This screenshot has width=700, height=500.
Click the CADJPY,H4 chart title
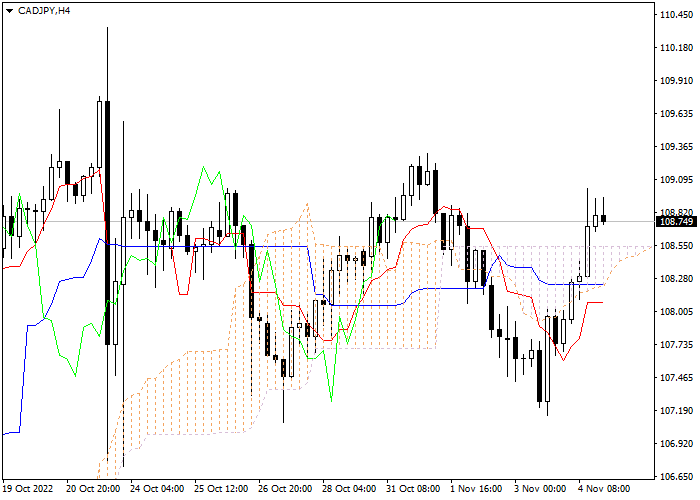[x=38, y=10]
